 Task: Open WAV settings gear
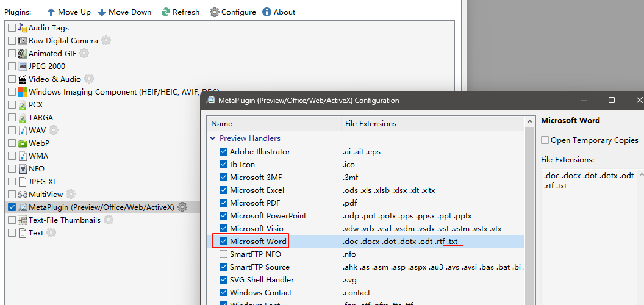tap(54, 130)
